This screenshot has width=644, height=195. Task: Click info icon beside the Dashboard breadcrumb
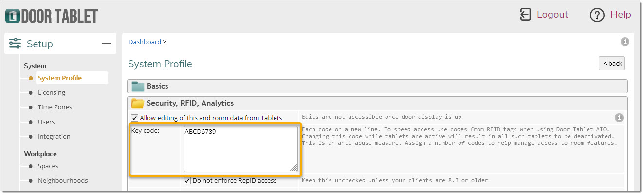625,42
